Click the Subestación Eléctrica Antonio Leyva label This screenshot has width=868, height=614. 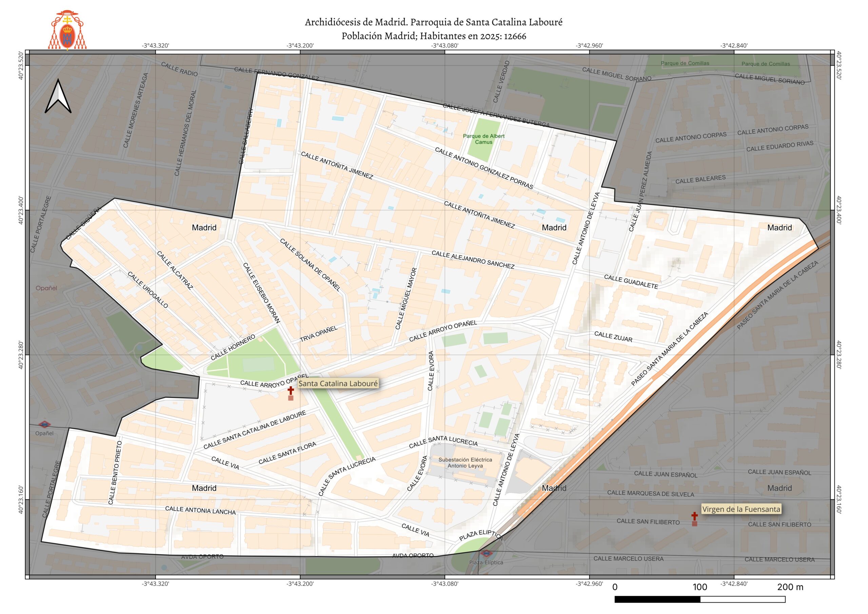[x=465, y=463]
